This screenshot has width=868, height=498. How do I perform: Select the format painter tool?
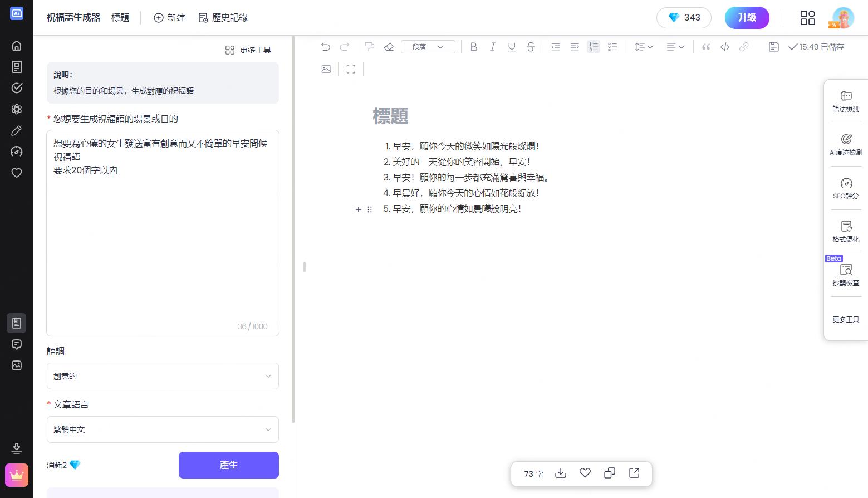point(370,47)
